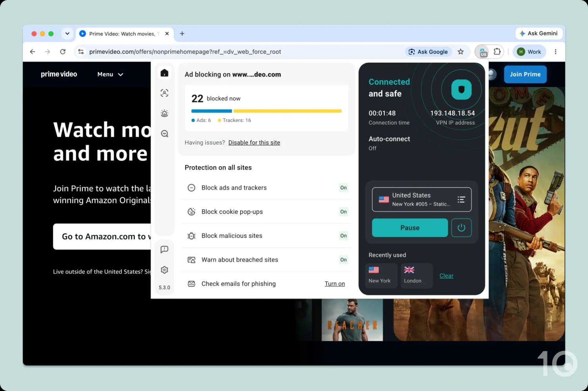Go forward to the next page
The image size is (588, 391).
coord(47,52)
